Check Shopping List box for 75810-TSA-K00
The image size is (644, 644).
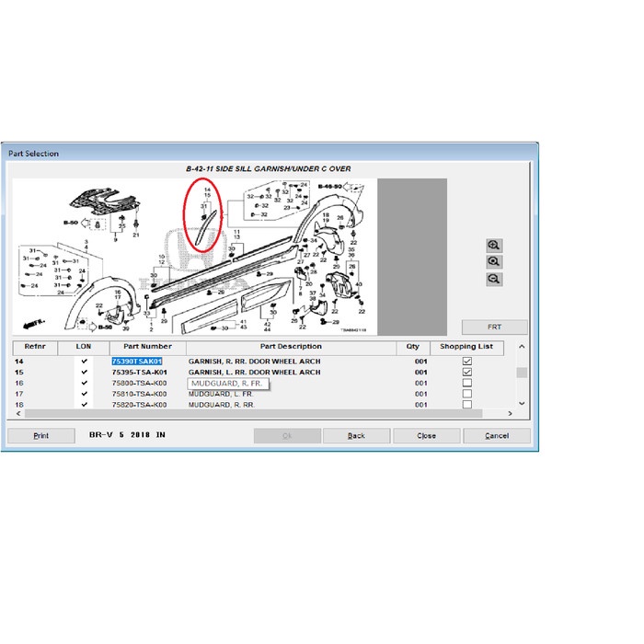tap(467, 394)
